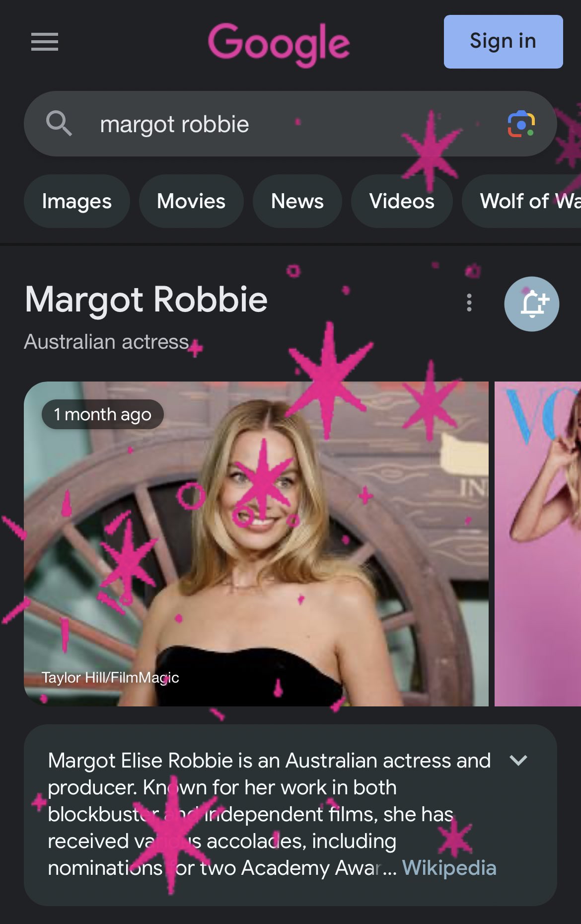The width and height of the screenshot is (581, 924).
Task: Open the Wikipedia link
Action: (x=449, y=868)
